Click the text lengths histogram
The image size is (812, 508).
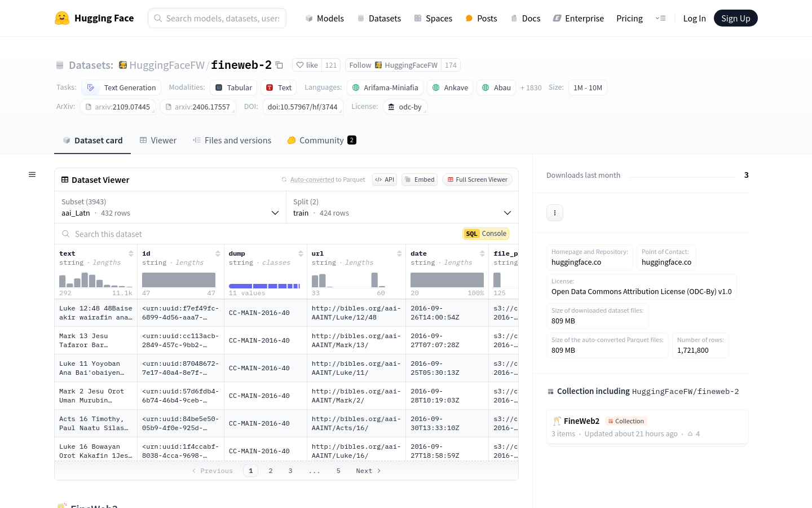[x=96, y=280]
